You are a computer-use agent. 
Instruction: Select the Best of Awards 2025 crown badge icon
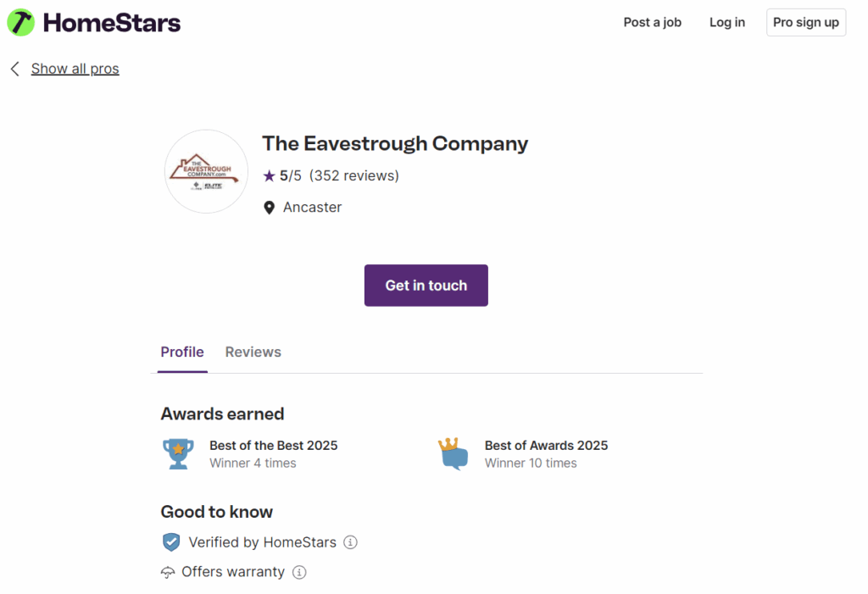coord(453,453)
